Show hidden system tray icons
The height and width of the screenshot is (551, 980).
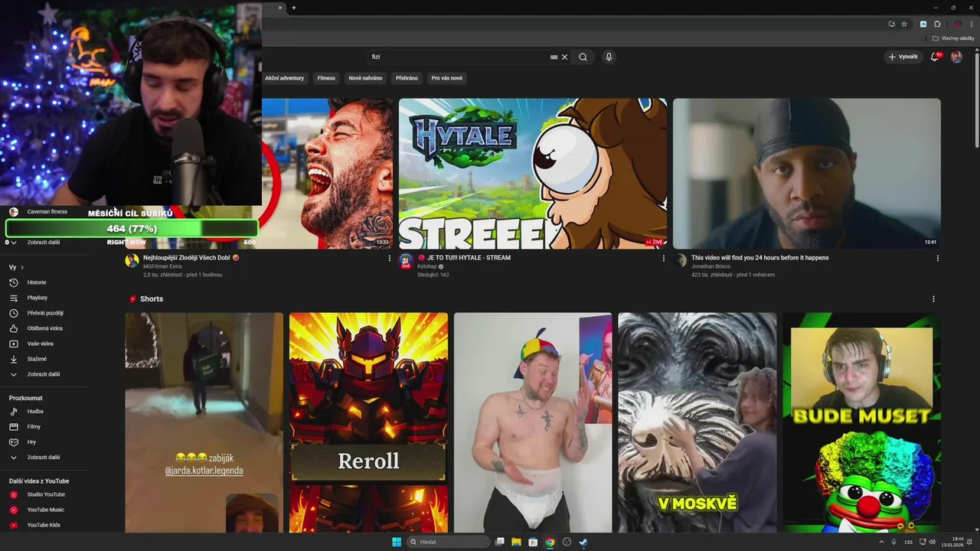[x=881, y=542]
